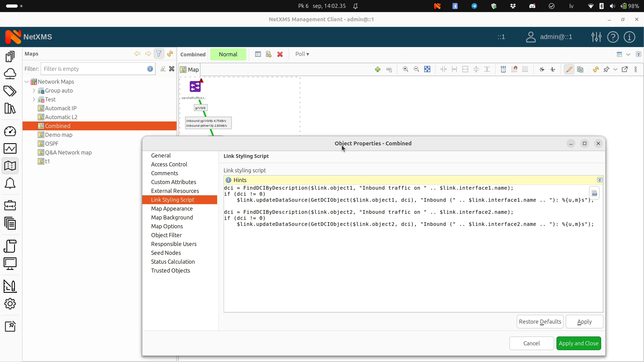Enable snap to grid with the magnet icon
This screenshot has width=644, height=362.
coord(514,69)
